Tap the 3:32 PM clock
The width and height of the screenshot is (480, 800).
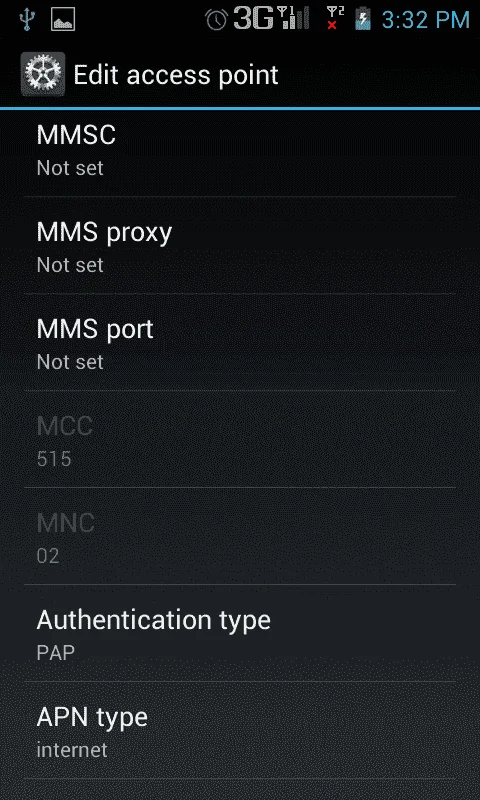(x=425, y=20)
